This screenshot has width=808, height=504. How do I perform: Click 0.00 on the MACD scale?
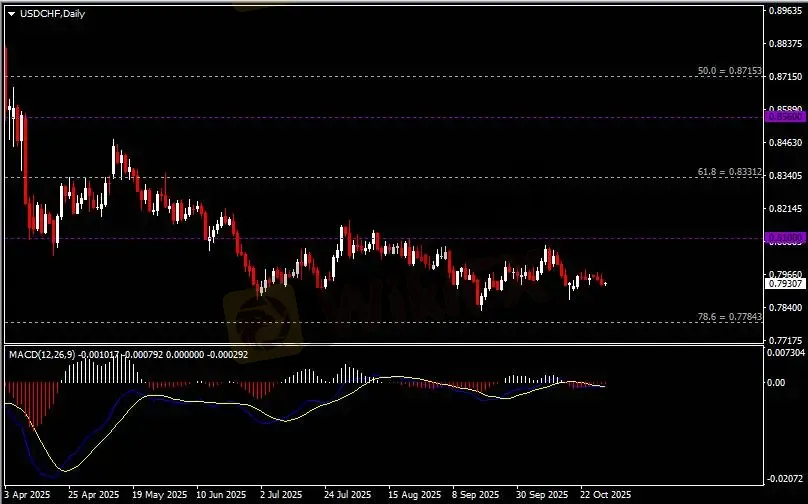776,382
